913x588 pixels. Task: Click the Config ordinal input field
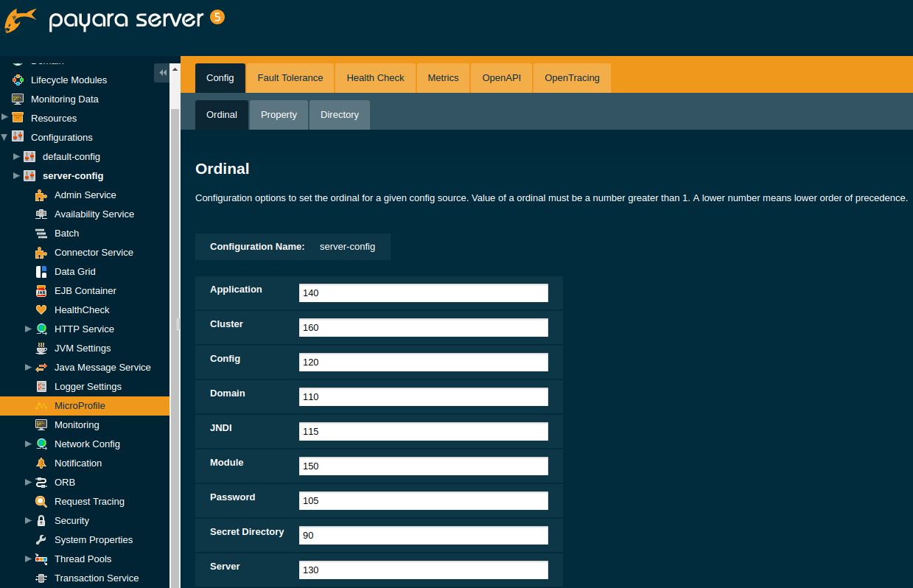pyautogui.click(x=424, y=362)
